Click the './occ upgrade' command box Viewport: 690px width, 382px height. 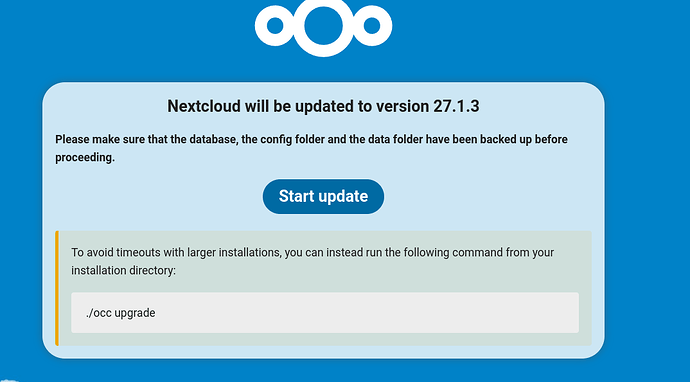pyautogui.click(x=325, y=313)
